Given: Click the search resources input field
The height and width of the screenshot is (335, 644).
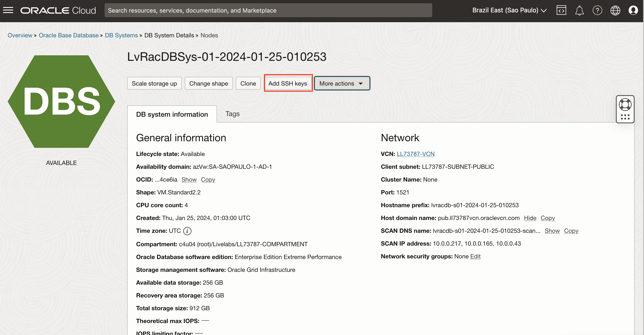Looking at the screenshot, I should [x=268, y=10].
